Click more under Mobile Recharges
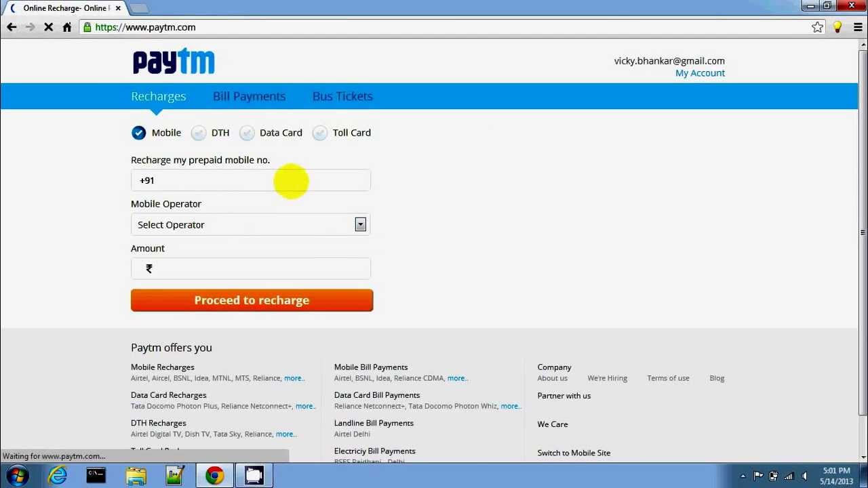The height and width of the screenshot is (488, 868). click(x=294, y=378)
